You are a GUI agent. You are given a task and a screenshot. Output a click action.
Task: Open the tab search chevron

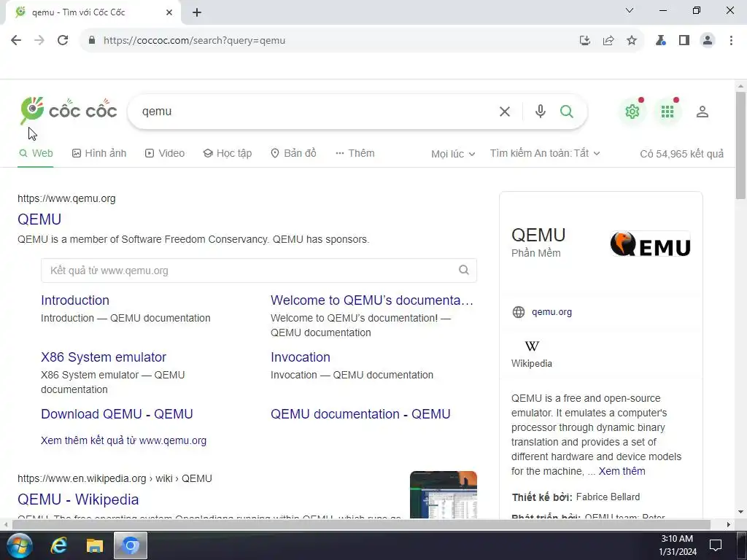(x=630, y=10)
